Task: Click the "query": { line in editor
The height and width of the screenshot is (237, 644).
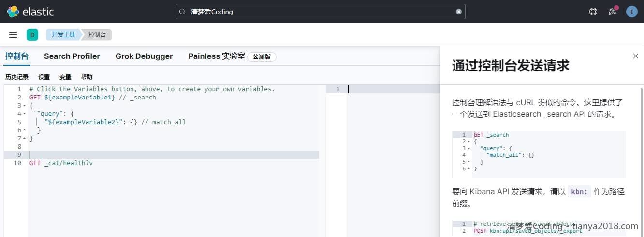Action: tap(57, 114)
